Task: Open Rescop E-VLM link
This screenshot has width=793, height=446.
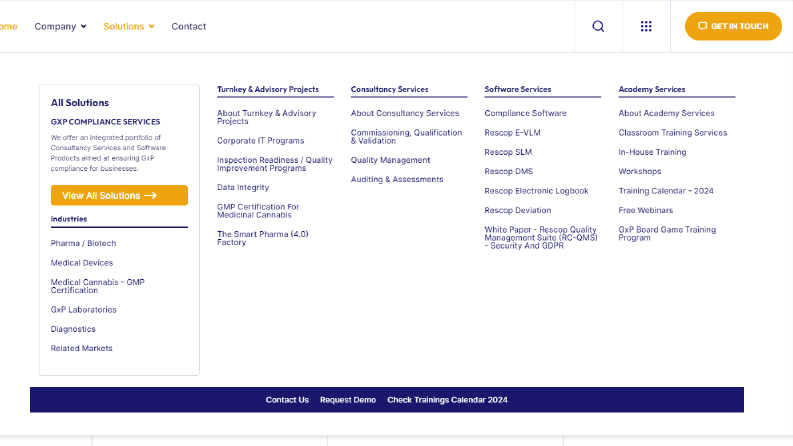Action: pyautogui.click(x=512, y=133)
